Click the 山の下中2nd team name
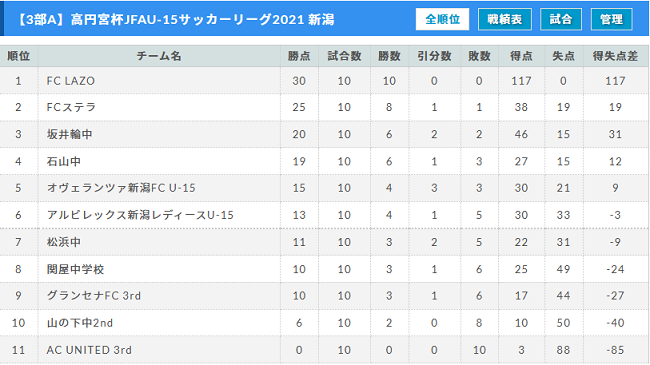Screen dimensions: 650x365 [80, 323]
